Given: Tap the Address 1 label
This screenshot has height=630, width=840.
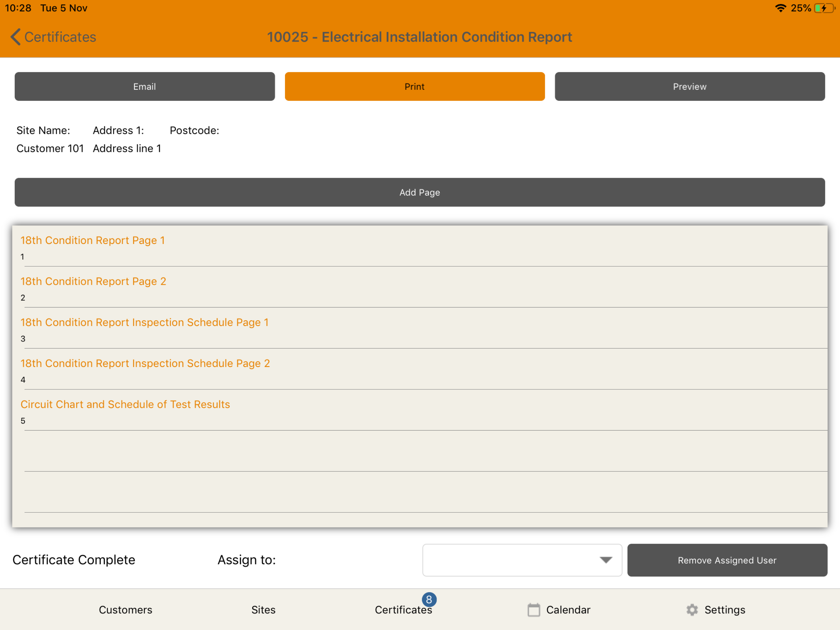Looking at the screenshot, I should [118, 130].
